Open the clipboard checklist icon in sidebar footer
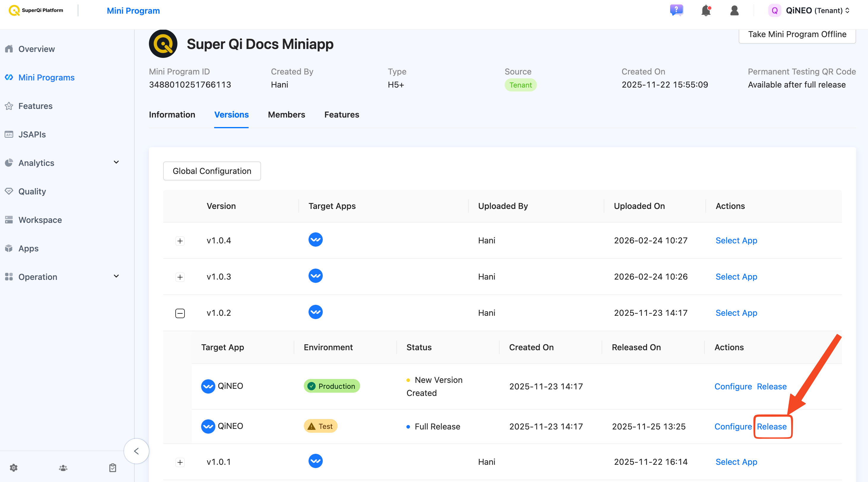This screenshot has width=868, height=482. 112,468
